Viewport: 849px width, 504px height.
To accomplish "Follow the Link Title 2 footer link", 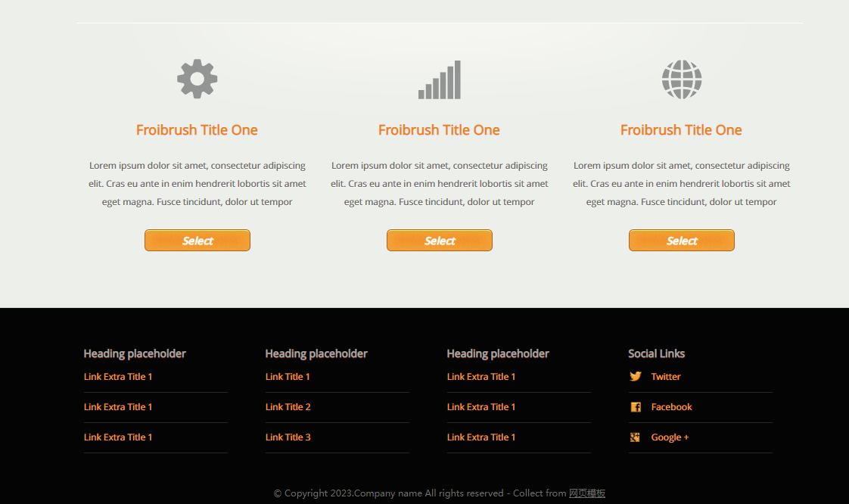I will point(288,407).
